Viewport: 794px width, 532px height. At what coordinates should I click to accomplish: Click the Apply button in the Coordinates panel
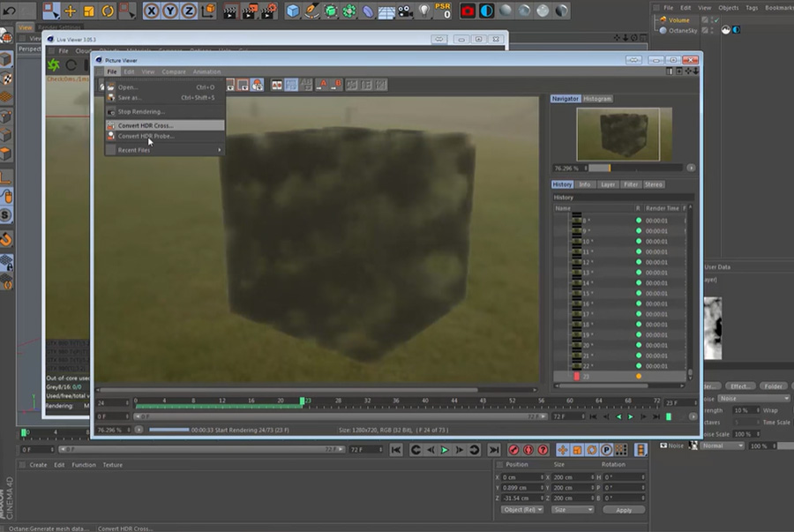point(625,510)
